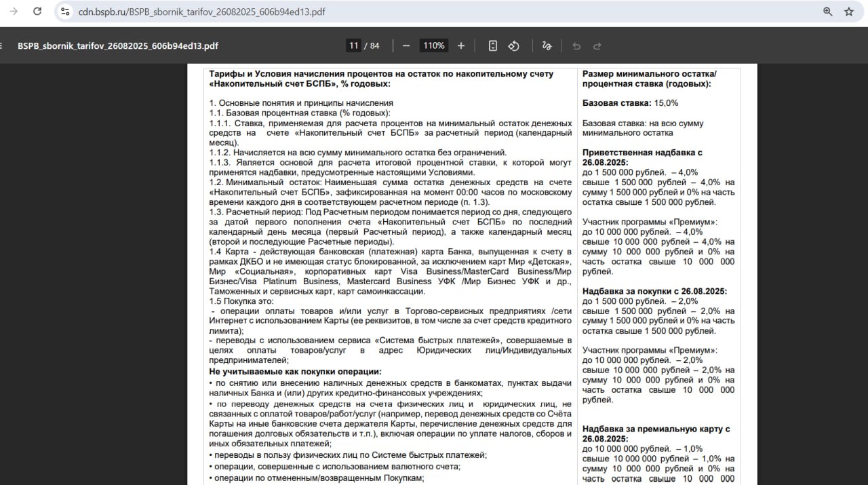Viewport: 868px width, 485px height.
Task: Open the browser zoom magnifier icon
Action: (x=827, y=12)
